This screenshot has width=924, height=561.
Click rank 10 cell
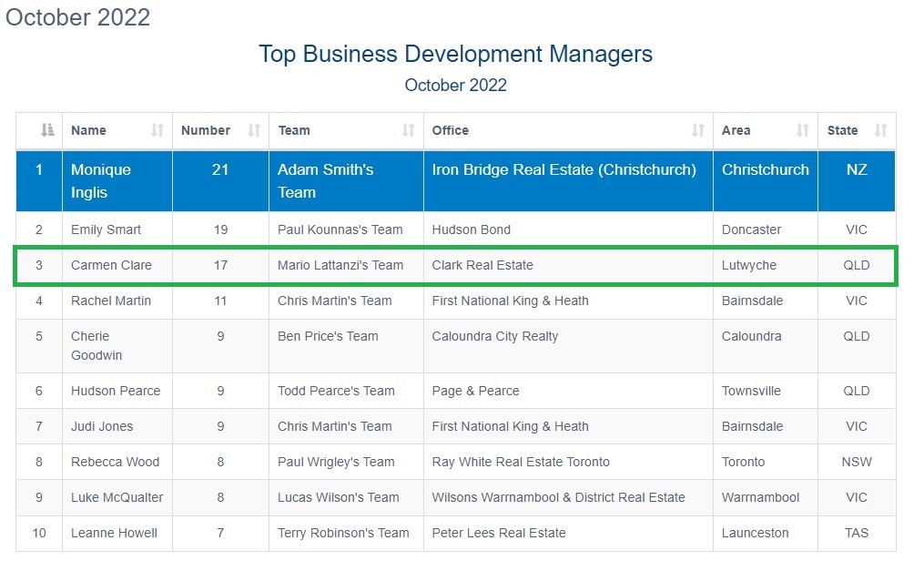click(39, 534)
